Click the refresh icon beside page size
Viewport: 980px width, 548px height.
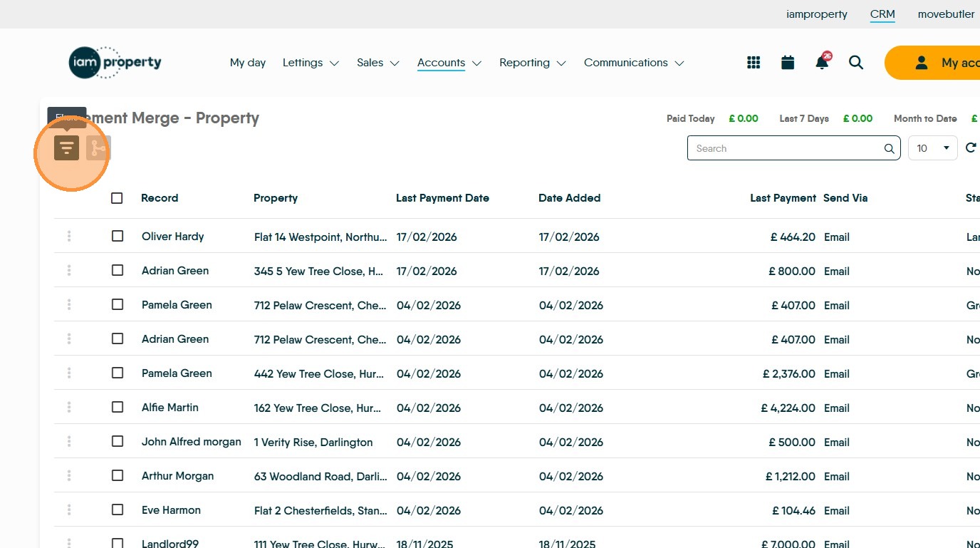coord(971,148)
